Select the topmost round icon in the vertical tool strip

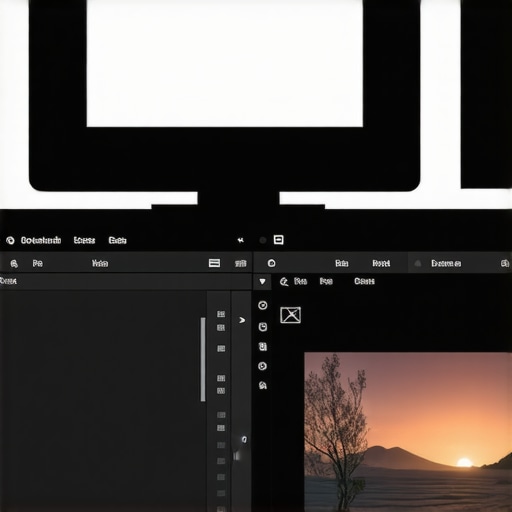pos(263,305)
